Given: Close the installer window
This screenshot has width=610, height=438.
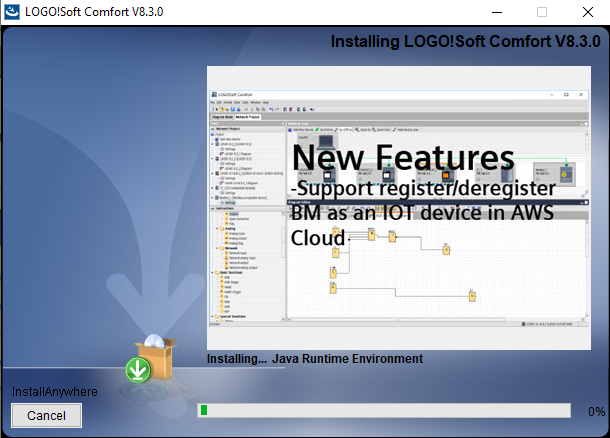Looking at the screenshot, I should point(587,12).
